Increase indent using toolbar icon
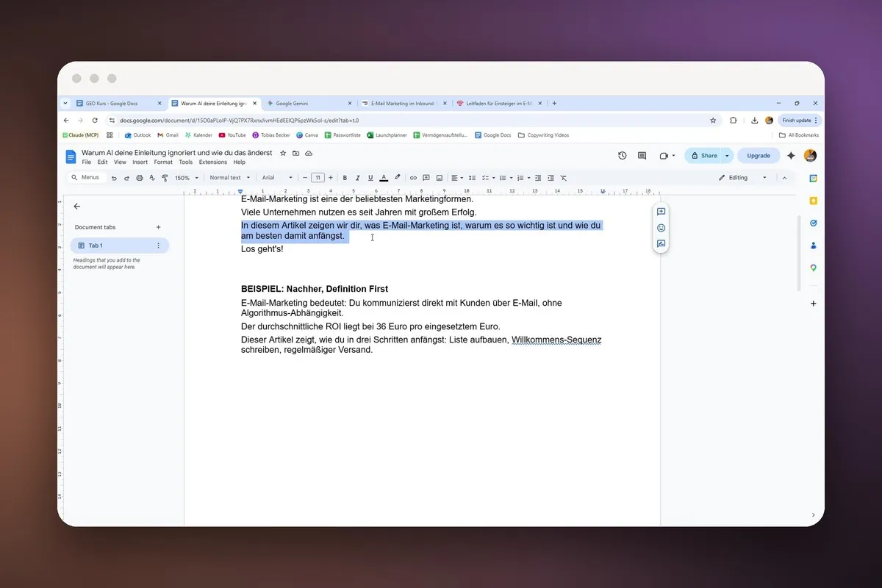The image size is (882, 588). [x=551, y=178]
